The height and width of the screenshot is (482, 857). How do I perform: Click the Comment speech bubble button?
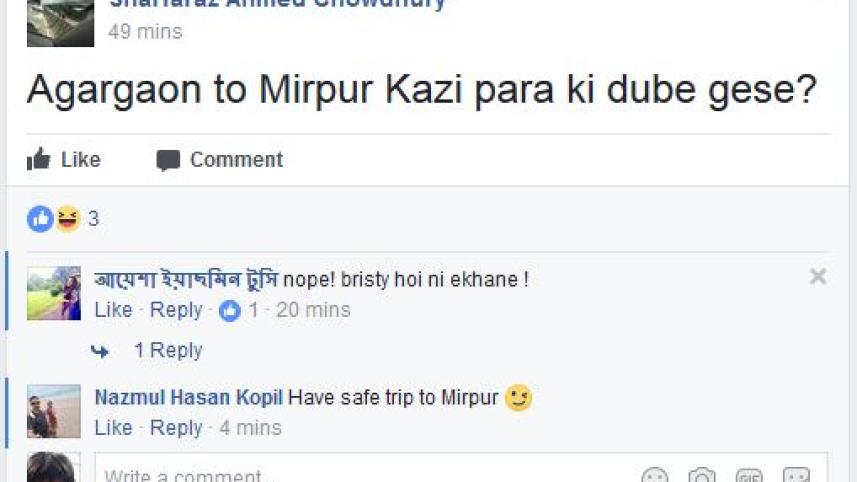click(x=219, y=160)
